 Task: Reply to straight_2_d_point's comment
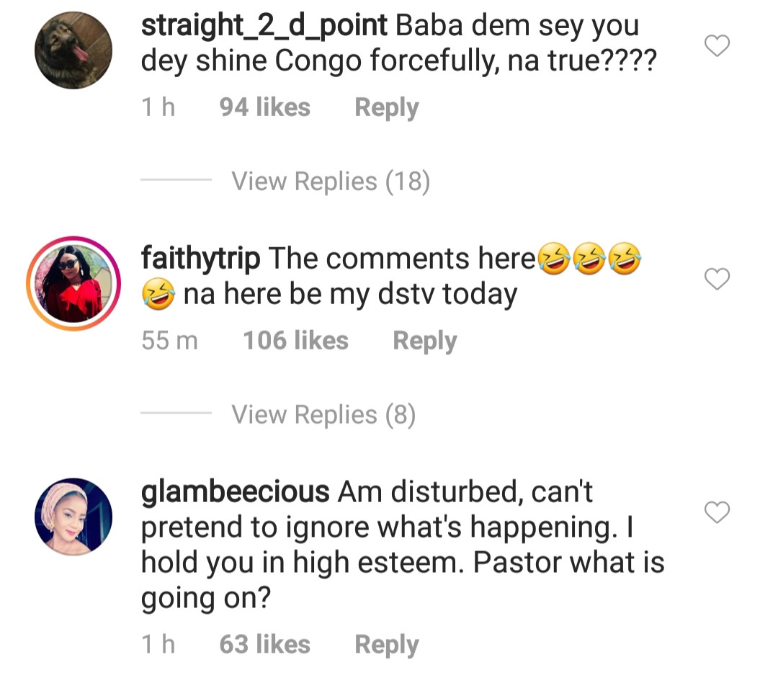point(386,107)
